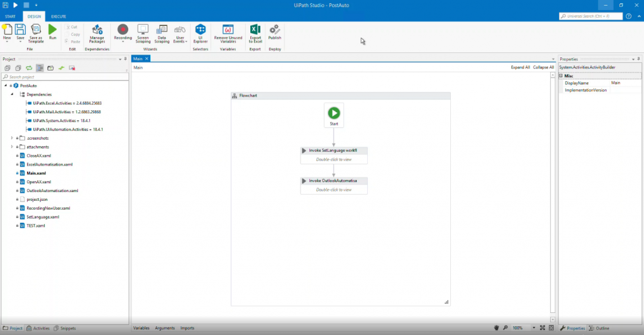Switch to the Outline panel tab
Image resolution: width=644 pixels, height=335 pixels.
point(599,328)
